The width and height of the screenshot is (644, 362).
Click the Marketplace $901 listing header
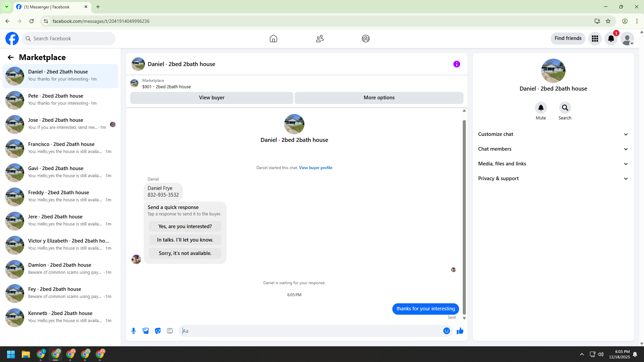tap(297, 84)
